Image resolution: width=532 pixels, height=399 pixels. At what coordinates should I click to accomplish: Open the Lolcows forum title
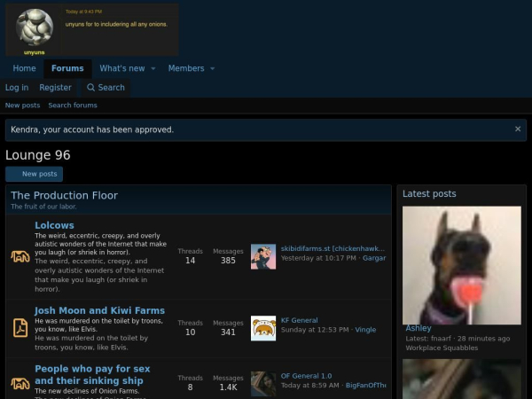[54, 225]
